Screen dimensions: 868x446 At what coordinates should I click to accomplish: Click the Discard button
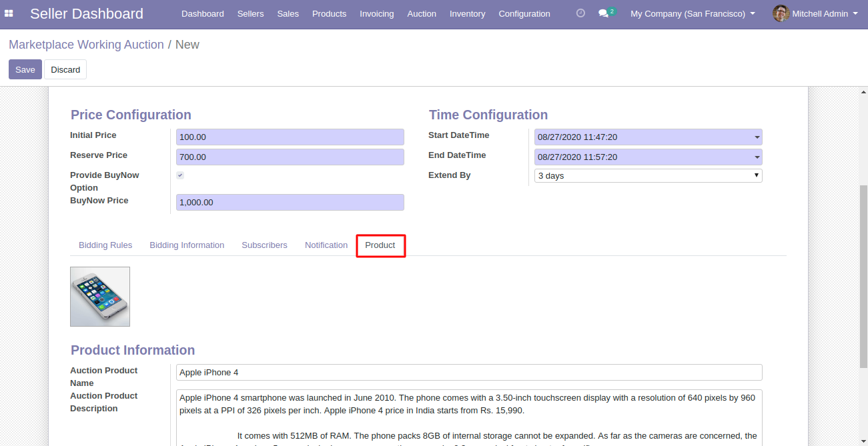[65, 69]
